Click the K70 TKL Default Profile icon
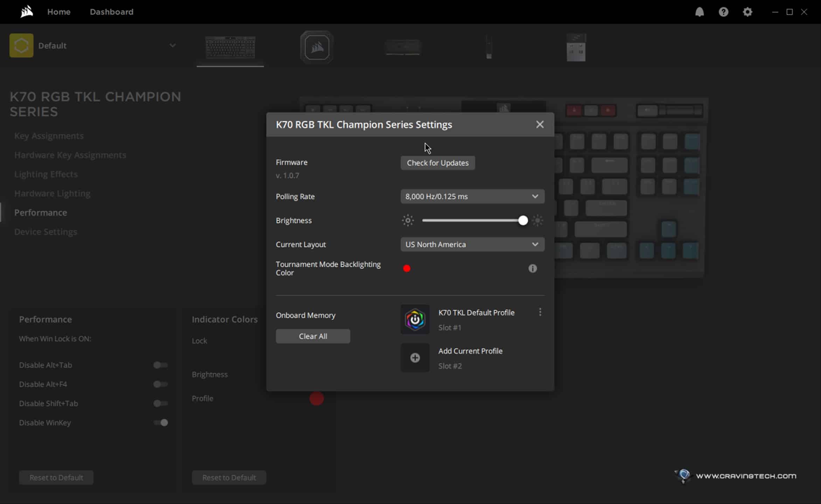Viewport: 821px width, 504px height. [415, 319]
